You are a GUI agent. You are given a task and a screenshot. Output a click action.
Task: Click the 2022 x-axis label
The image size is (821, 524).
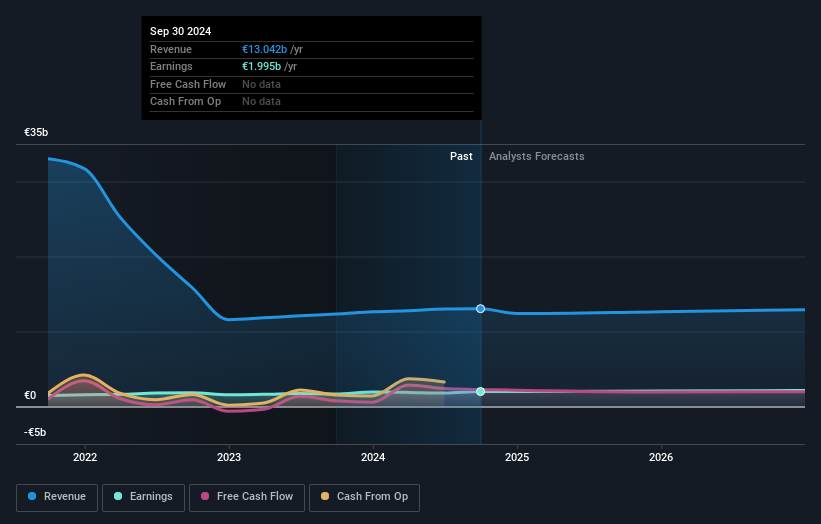click(x=85, y=457)
